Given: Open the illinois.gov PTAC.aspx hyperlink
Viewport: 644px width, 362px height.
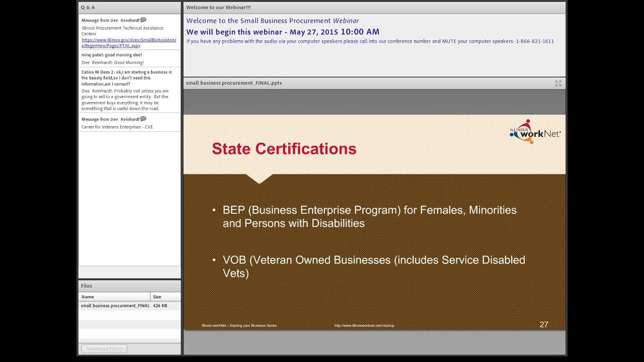Looking at the screenshot, I should [129, 42].
